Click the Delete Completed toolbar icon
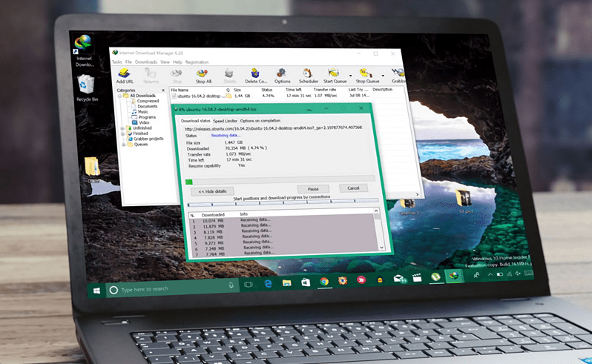Viewport: 592px width, 364px height. (256, 75)
